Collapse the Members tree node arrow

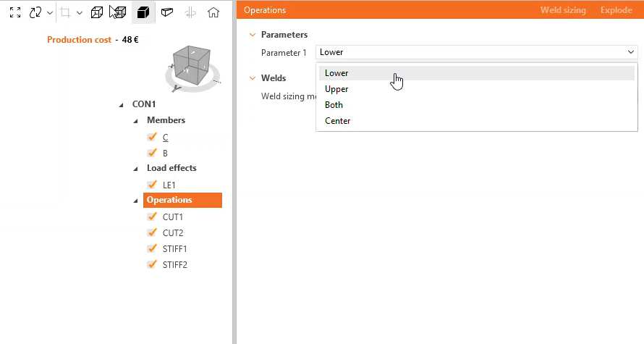pos(136,121)
